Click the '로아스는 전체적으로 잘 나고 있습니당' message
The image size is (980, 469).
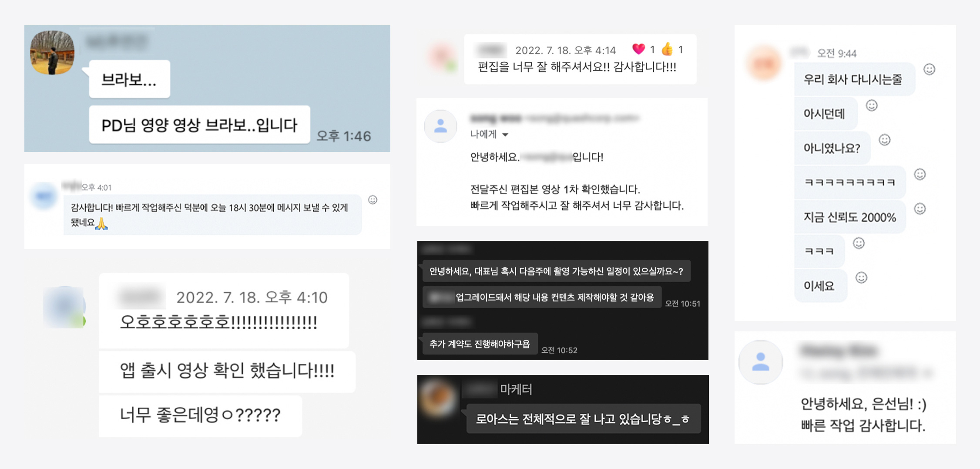pyautogui.click(x=583, y=419)
